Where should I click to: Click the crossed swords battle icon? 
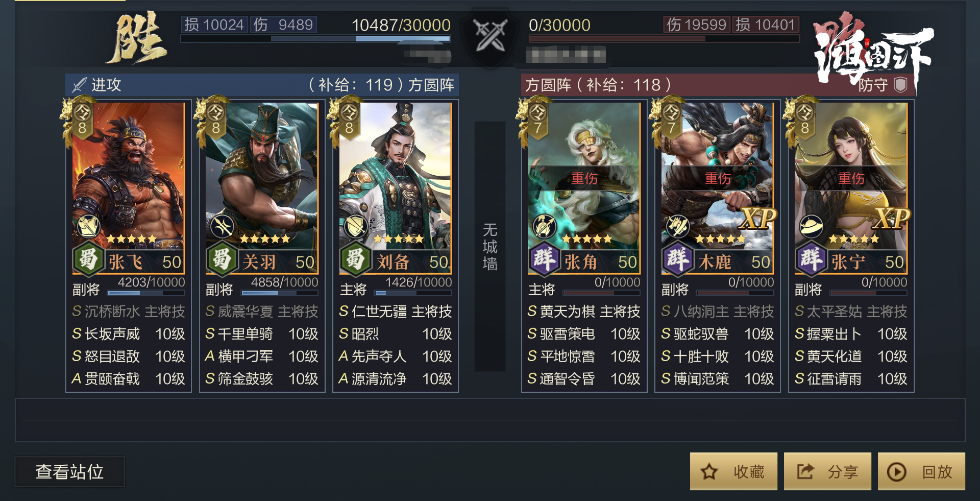point(490,35)
